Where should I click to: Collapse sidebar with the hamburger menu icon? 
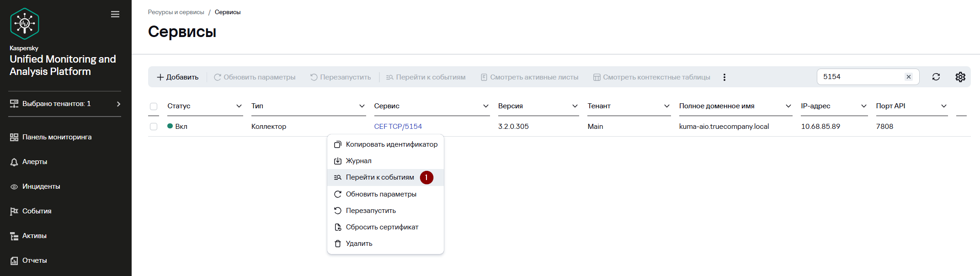coord(115,14)
